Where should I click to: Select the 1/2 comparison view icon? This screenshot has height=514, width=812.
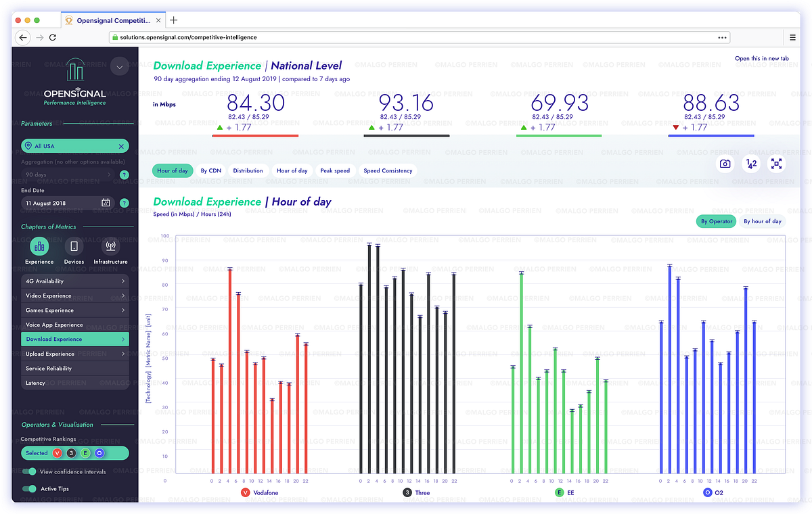coord(750,164)
